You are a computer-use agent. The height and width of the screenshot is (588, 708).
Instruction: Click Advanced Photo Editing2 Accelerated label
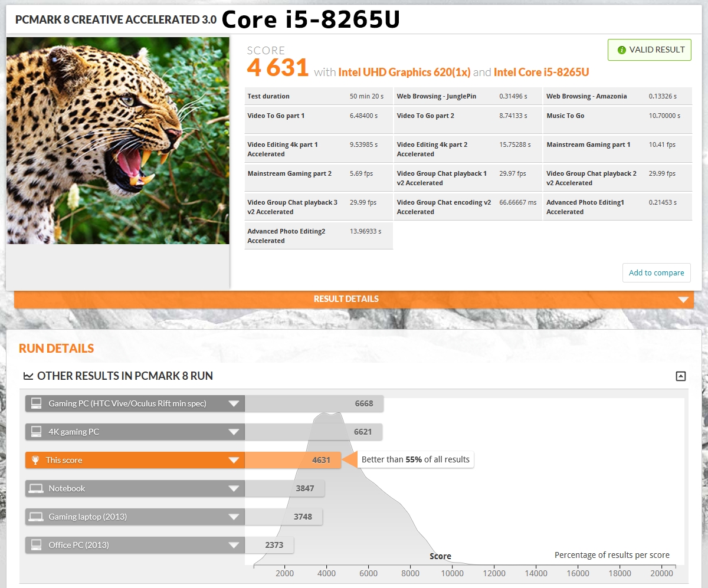286,236
